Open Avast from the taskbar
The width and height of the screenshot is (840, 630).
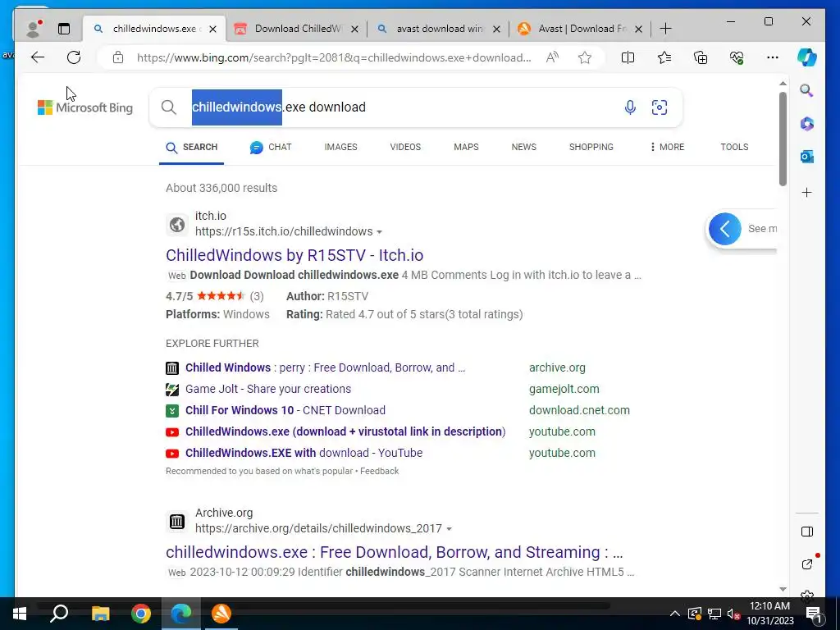tap(221, 614)
